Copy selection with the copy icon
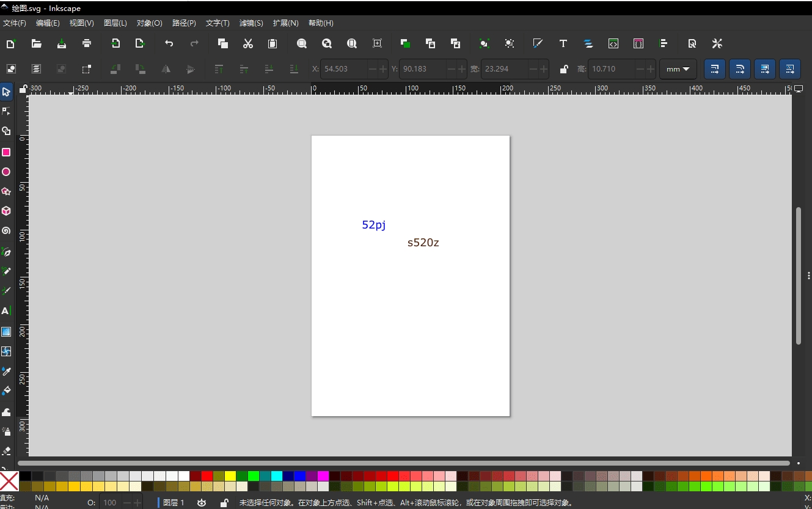Image resolution: width=812 pixels, height=509 pixels. point(223,43)
